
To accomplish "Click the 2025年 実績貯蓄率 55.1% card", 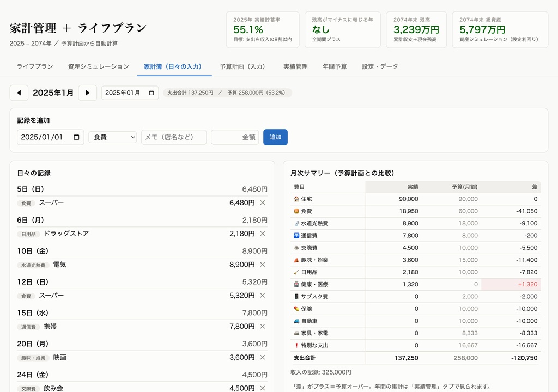I will pyautogui.click(x=263, y=29).
